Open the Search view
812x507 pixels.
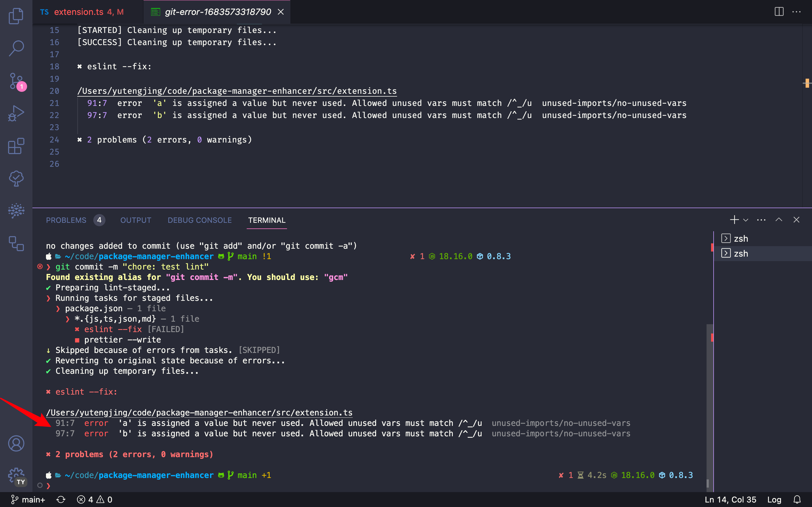(x=16, y=48)
